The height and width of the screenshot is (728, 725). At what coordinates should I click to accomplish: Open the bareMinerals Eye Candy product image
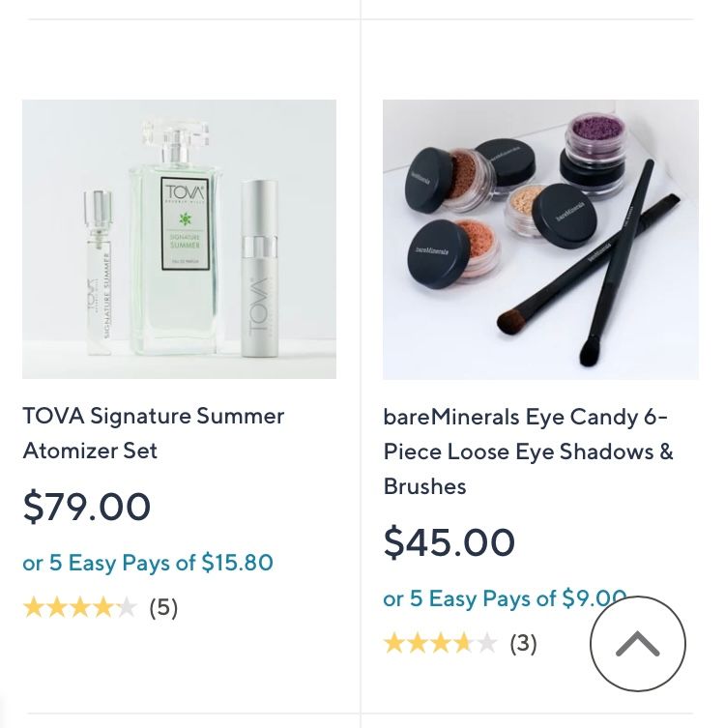coord(540,239)
